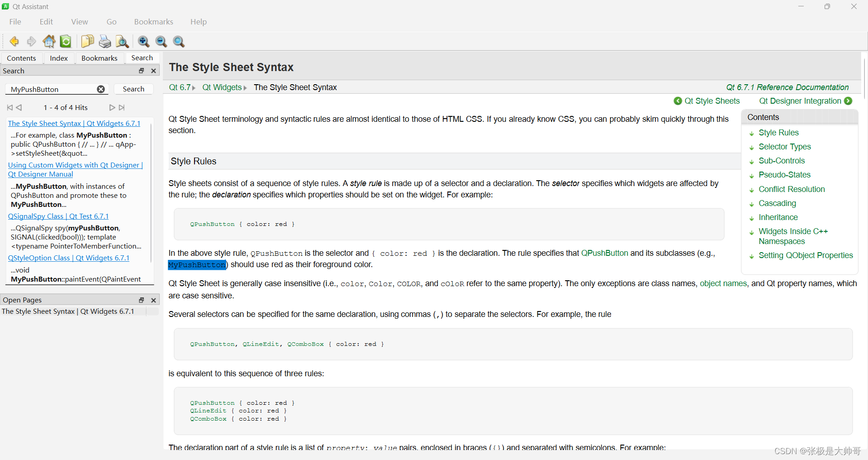Close the Search dock panel
Image resolution: width=868 pixels, height=460 pixels.
pos(154,71)
